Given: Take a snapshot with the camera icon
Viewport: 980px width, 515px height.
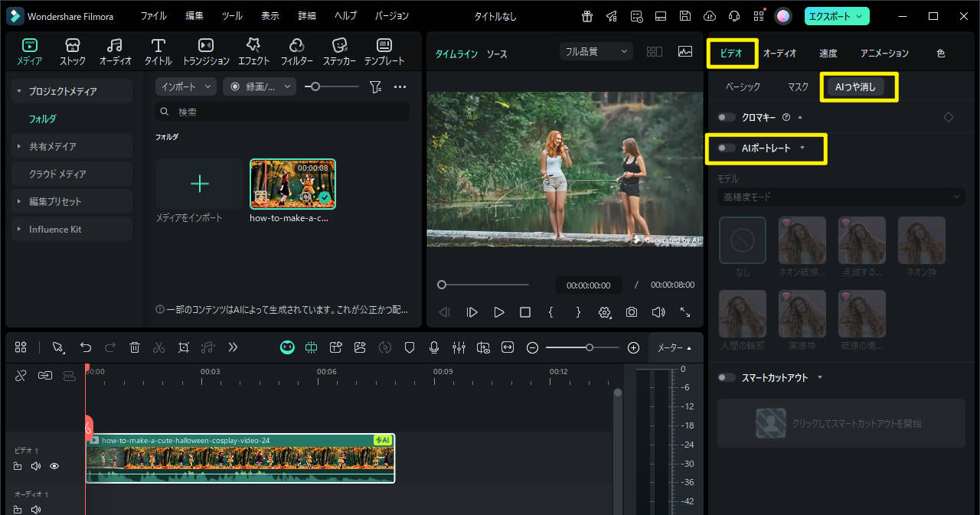Looking at the screenshot, I should coord(631,312).
